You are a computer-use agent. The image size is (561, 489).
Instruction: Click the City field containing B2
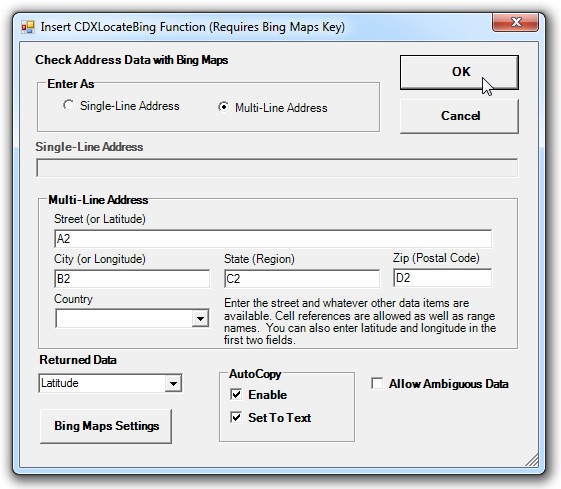[x=132, y=279]
